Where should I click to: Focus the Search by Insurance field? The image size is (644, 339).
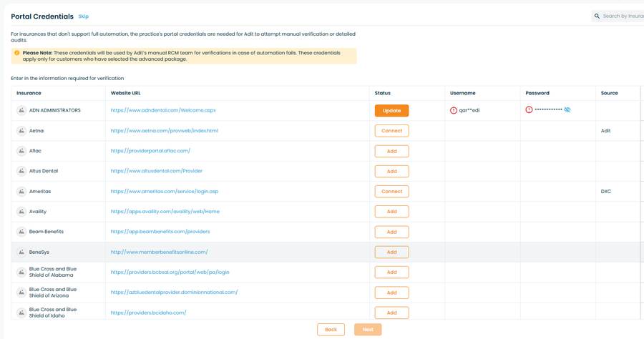pyautogui.click(x=618, y=16)
